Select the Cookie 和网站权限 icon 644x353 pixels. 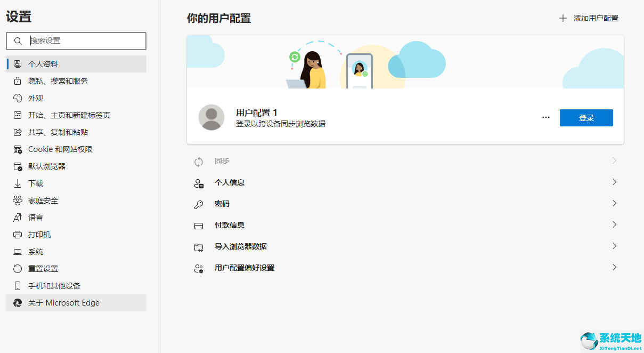[x=18, y=149]
